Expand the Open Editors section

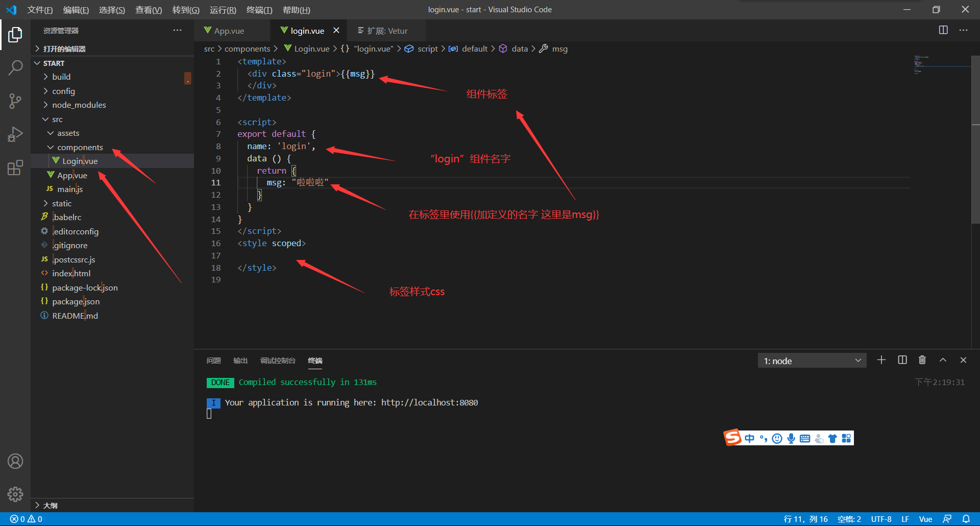[112, 49]
